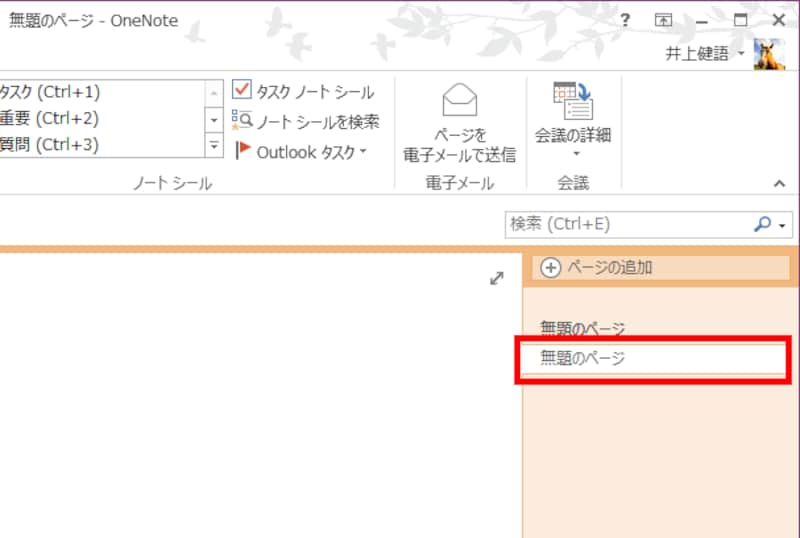Expand the note tag gallery list
This screenshot has height=538, width=800.
214,145
